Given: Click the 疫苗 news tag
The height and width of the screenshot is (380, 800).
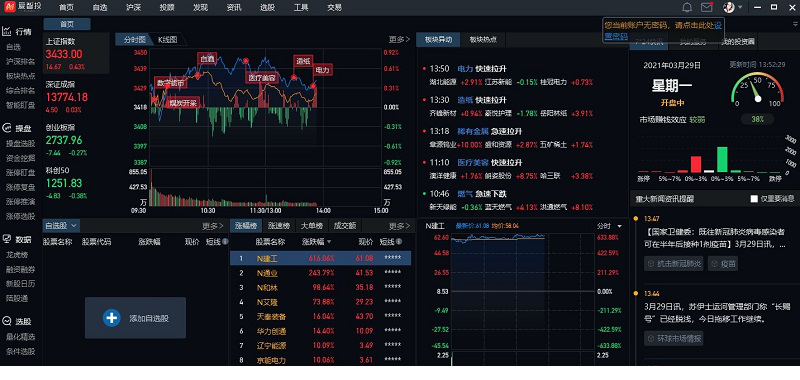Looking at the screenshot, I should pos(722,264).
